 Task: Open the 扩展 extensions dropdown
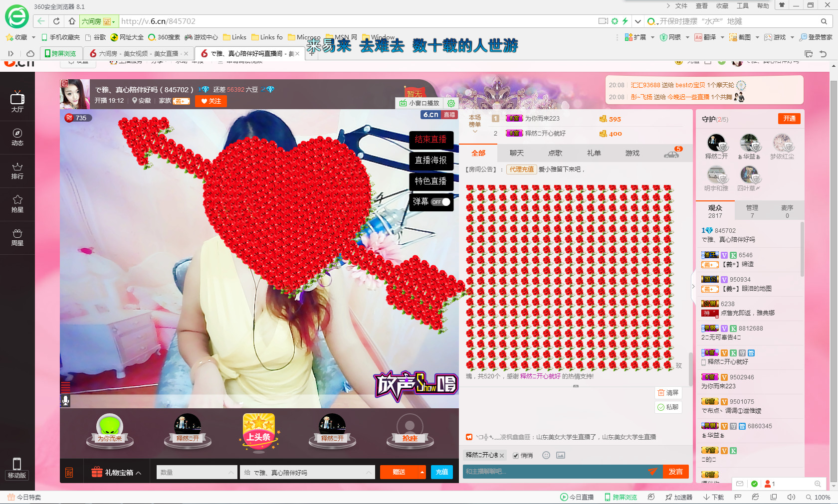(x=652, y=37)
